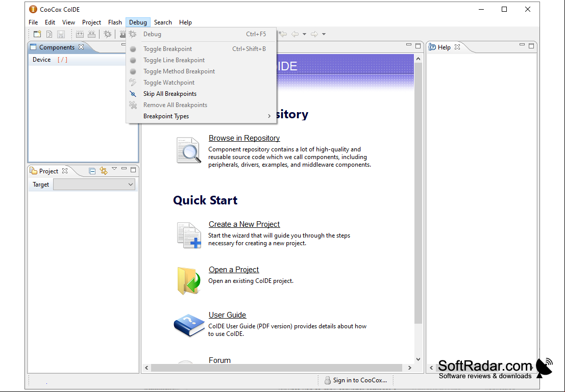Viewport: 565px width, 392px height.
Task: Click welcome page horizontal scrollbar left arrow
Action: coord(146,368)
